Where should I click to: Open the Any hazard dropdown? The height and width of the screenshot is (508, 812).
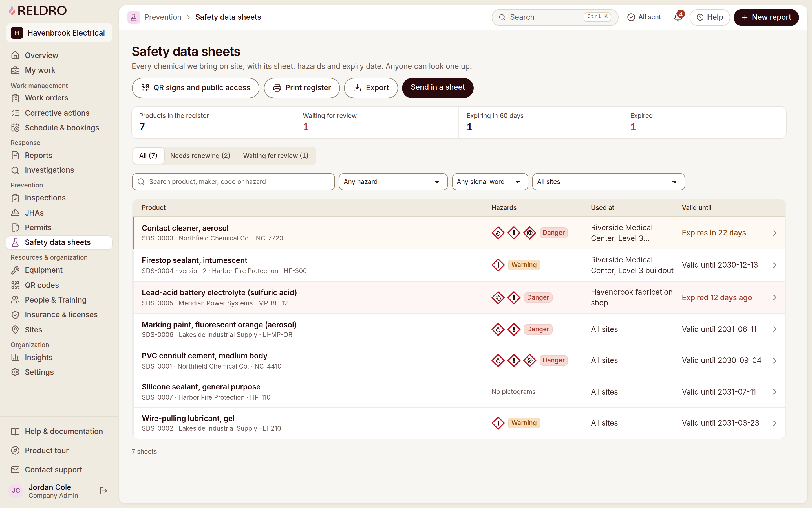point(393,182)
